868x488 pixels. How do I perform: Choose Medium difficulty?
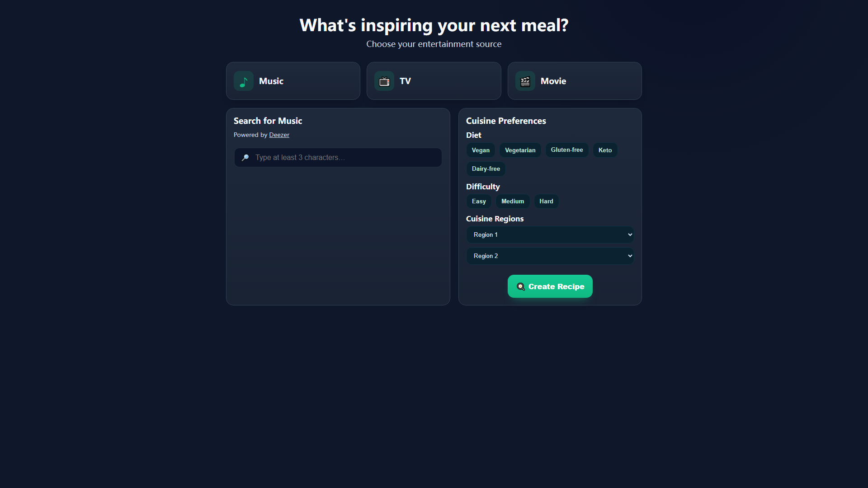[x=513, y=202]
